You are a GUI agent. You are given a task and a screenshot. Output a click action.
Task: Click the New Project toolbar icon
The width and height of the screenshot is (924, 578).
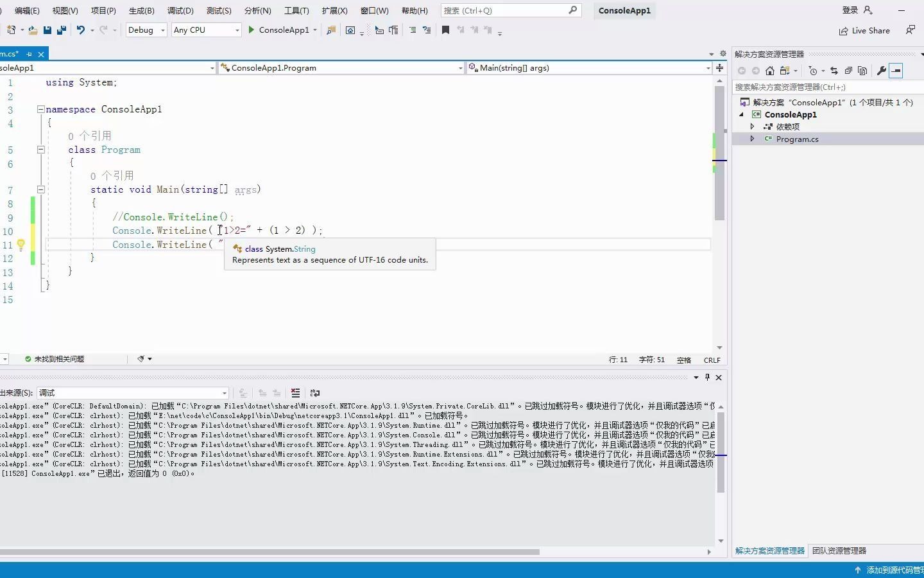click(12, 30)
